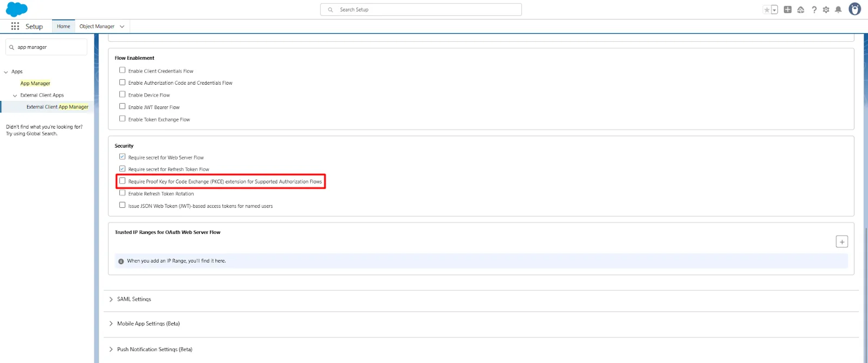Click the Help question mark icon
868x363 pixels.
tap(814, 10)
